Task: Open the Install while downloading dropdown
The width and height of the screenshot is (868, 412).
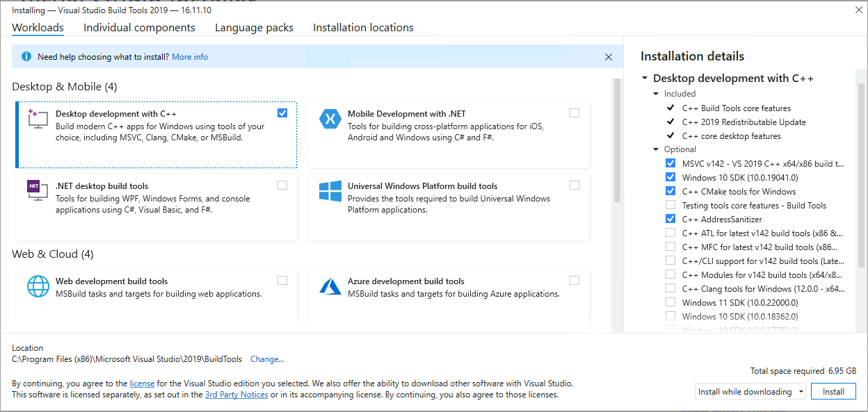Action: pyautogui.click(x=800, y=391)
